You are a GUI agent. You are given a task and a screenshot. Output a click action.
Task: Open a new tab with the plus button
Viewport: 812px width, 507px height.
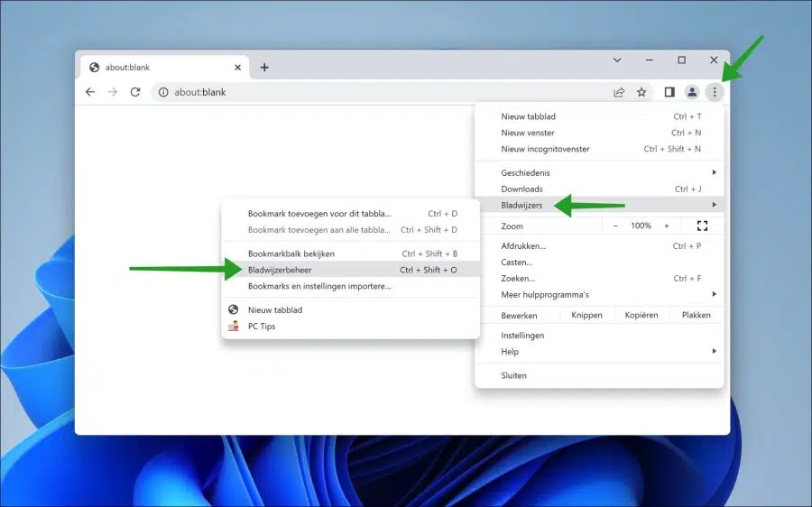264,68
